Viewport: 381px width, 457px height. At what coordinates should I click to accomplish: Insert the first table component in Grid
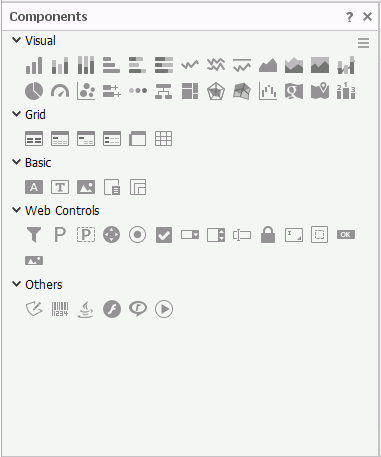click(34, 139)
